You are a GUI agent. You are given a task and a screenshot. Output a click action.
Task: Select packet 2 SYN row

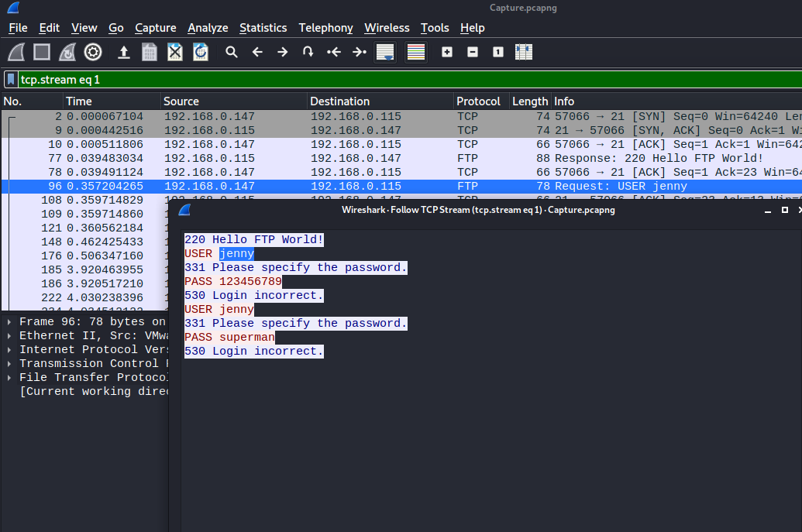[x=401, y=116]
